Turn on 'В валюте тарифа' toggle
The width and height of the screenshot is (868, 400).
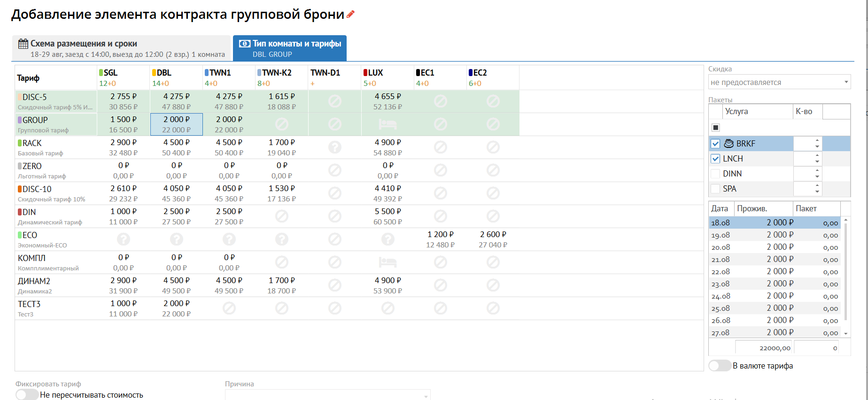click(720, 366)
